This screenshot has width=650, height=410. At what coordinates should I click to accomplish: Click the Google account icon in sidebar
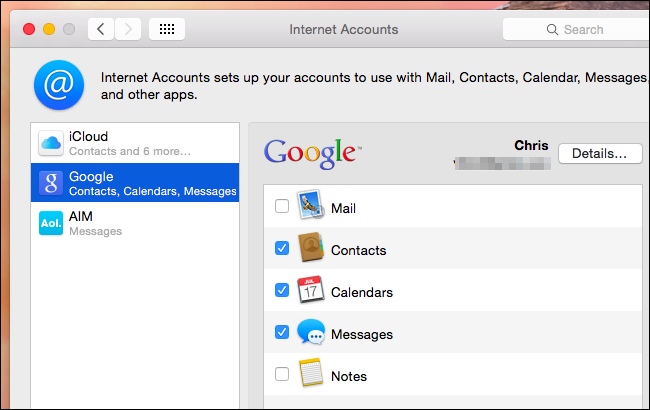click(52, 183)
